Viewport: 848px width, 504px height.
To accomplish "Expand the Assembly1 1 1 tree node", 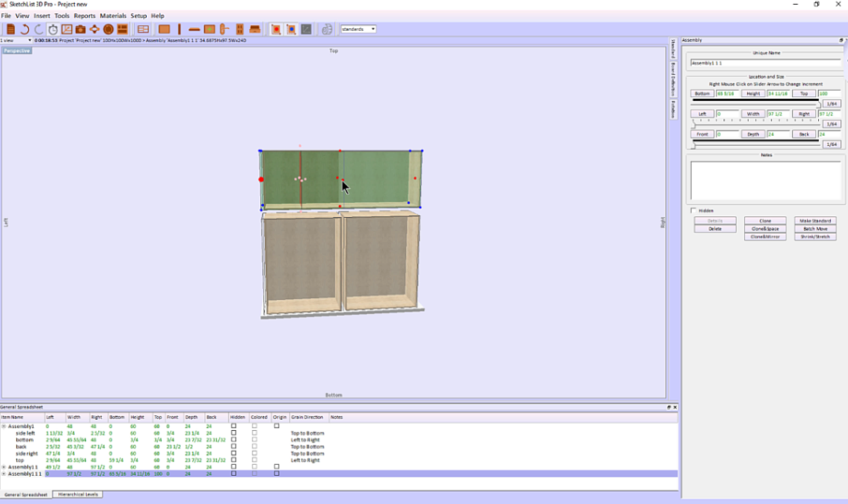I will click(4, 474).
